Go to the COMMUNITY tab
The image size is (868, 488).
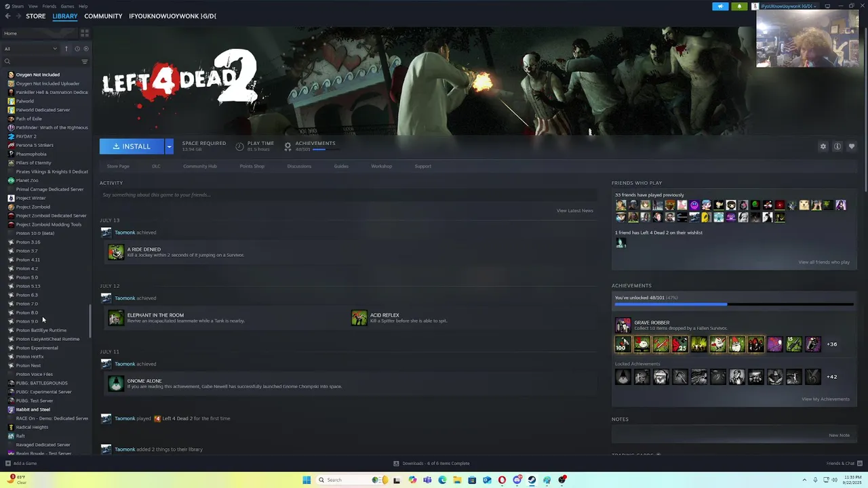103,16
